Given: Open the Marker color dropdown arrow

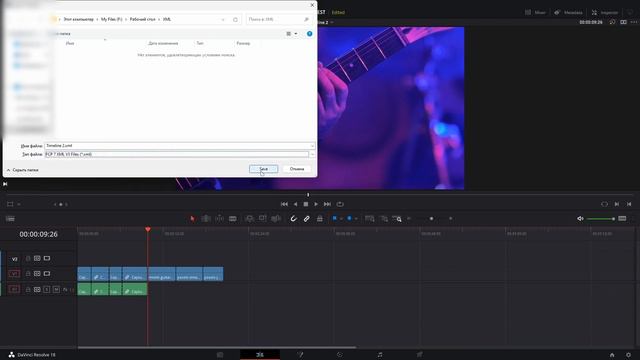Looking at the screenshot, I should pyautogui.click(x=356, y=219).
